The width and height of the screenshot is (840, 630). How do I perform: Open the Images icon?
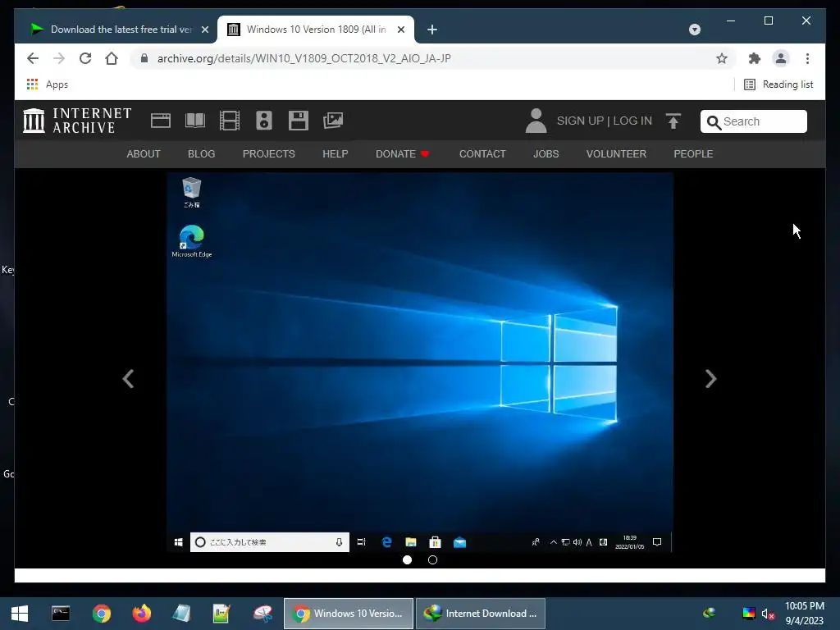pyautogui.click(x=333, y=121)
